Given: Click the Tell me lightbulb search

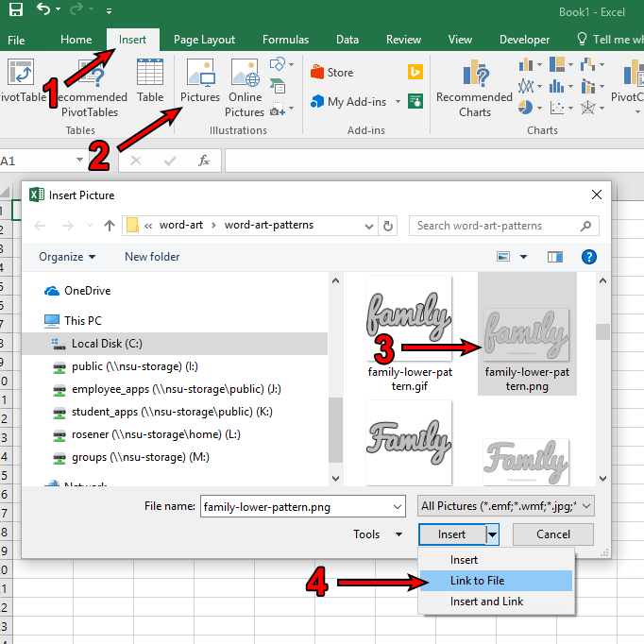Looking at the screenshot, I should click(582, 39).
